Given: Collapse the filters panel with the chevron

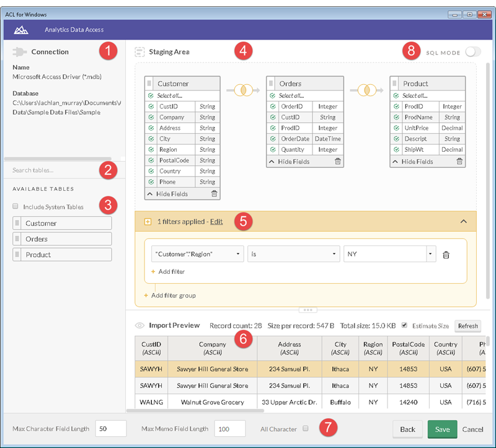Looking at the screenshot, I should (463, 221).
